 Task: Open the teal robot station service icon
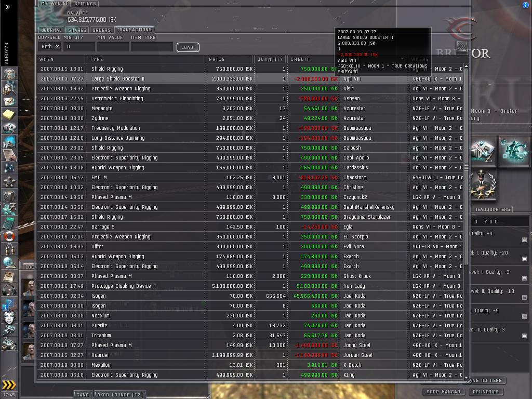coord(514,151)
